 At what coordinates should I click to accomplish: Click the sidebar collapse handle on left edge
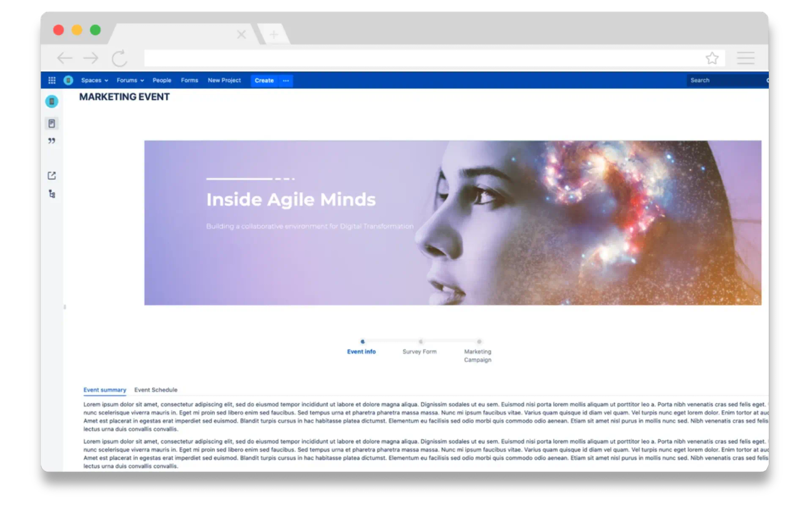tap(65, 307)
